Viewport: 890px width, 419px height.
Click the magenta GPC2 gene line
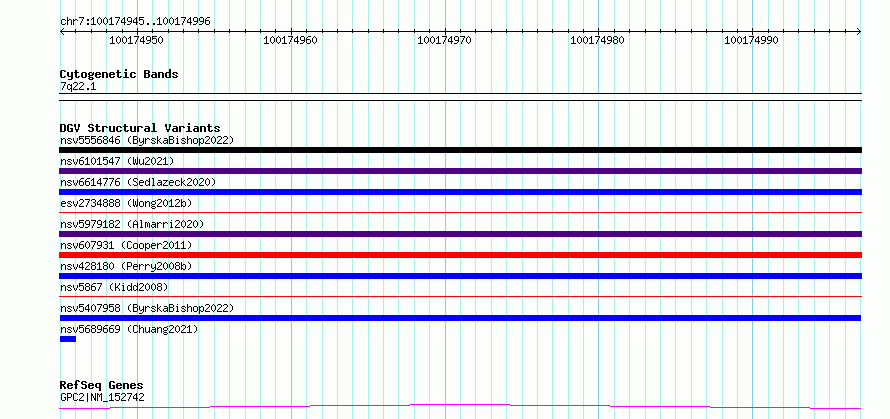460,406
